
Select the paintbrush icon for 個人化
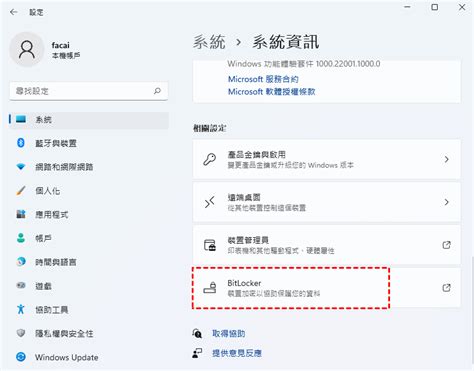tap(21, 191)
